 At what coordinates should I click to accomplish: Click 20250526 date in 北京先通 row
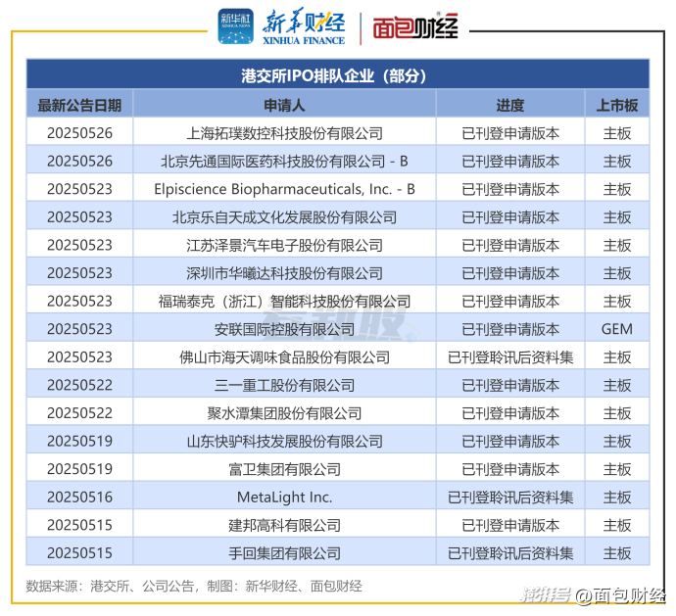click(x=79, y=162)
